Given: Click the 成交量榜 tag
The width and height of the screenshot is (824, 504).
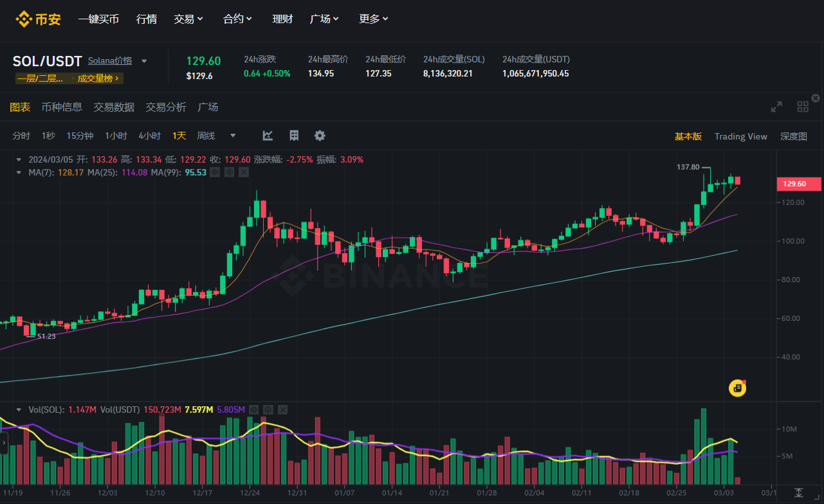Looking at the screenshot, I should pos(98,78).
